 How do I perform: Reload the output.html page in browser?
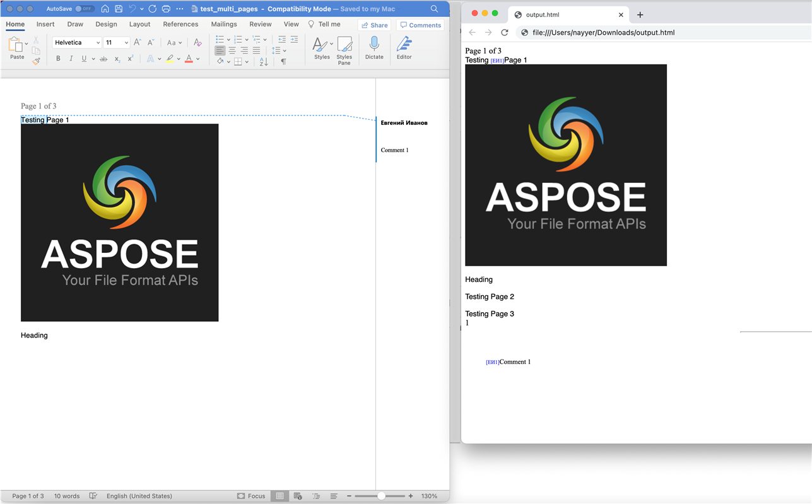point(504,32)
